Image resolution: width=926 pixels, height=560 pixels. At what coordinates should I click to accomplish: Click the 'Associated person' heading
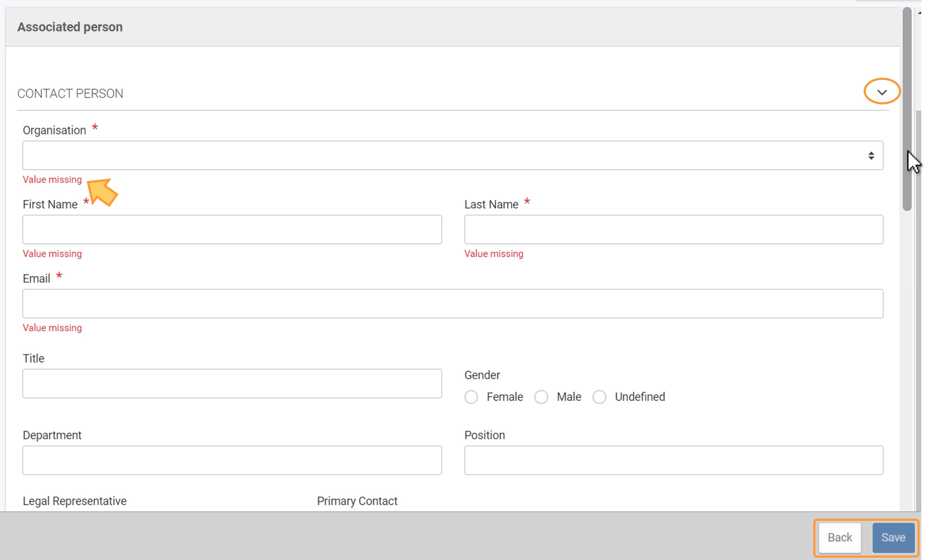(70, 27)
